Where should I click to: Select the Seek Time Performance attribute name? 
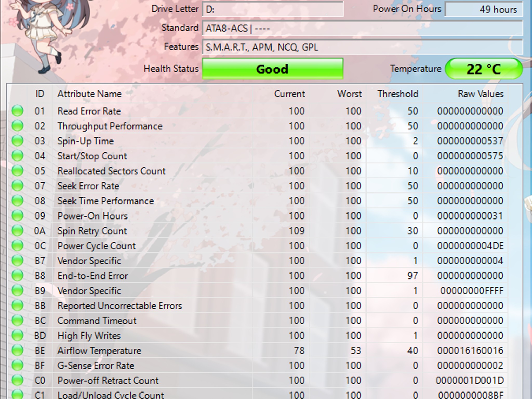[x=105, y=201]
